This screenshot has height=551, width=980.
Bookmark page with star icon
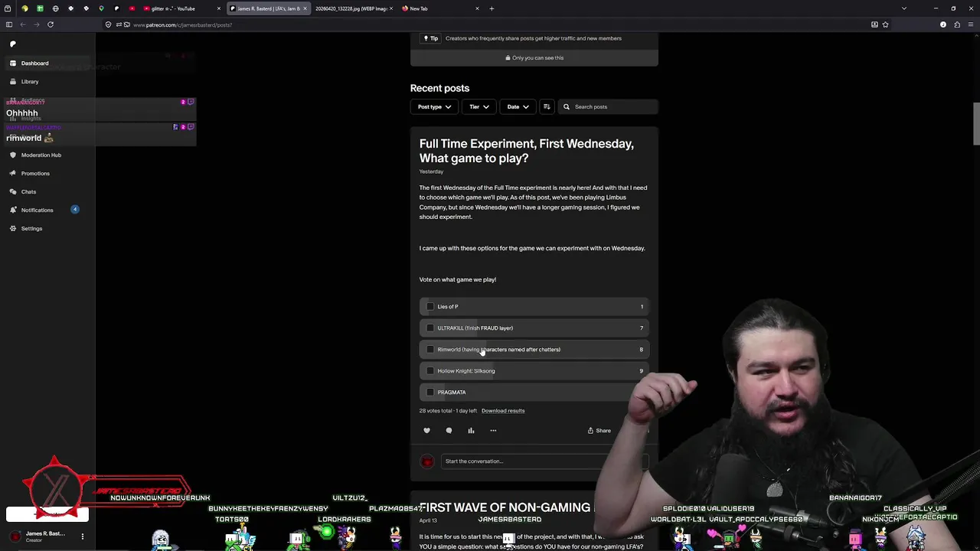tap(885, 24)
